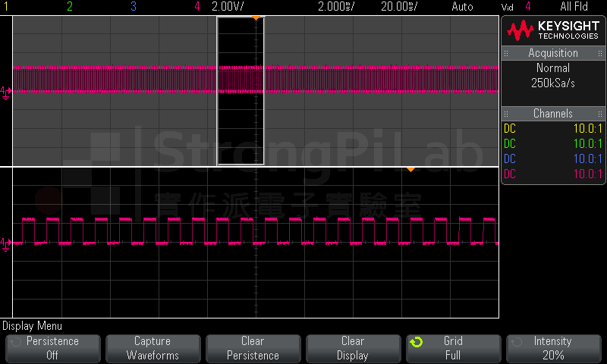The width and height of the screenshot is (607, 364).
Task: Select channel 1 indicator in status bar
Action: click(6, 6)
